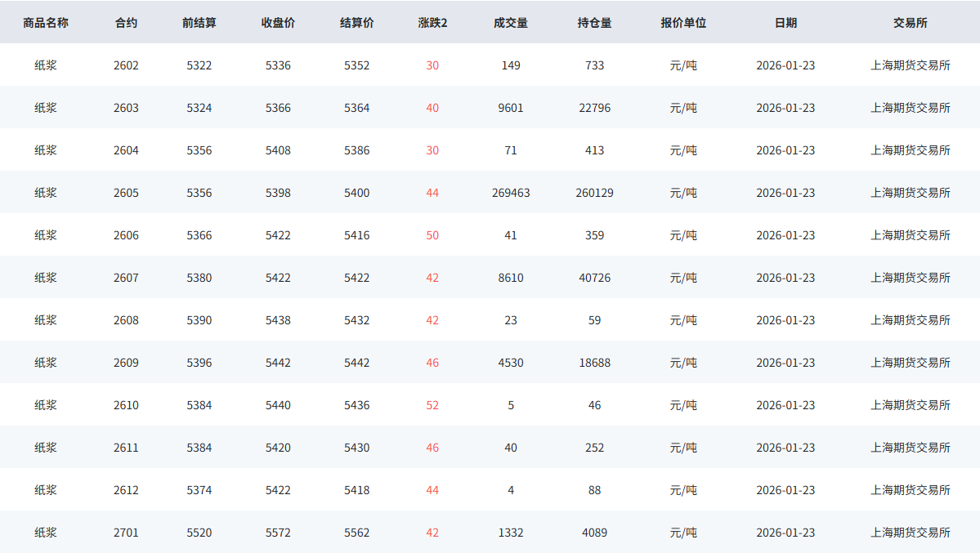Viewport: 980px width, 553px height.
Task: Click open interest value 22796
Action: (594, 108)
